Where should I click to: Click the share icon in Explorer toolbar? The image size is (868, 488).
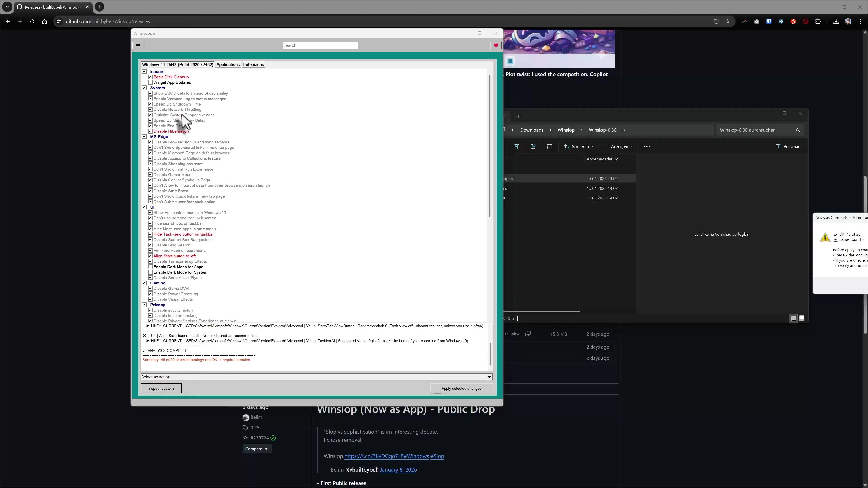click(533, 146)
